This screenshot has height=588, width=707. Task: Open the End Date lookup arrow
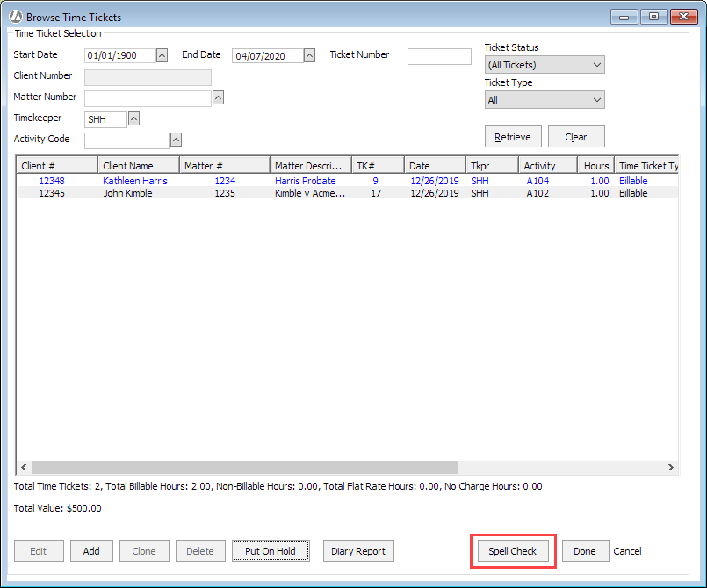coord(309,55)
